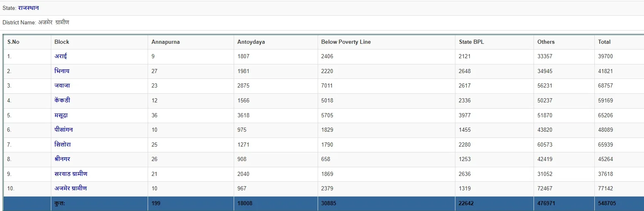This screenshot has width=644, height=211.
Task: Open the श्रीनगर block link
Action: (x=62, y=159)
